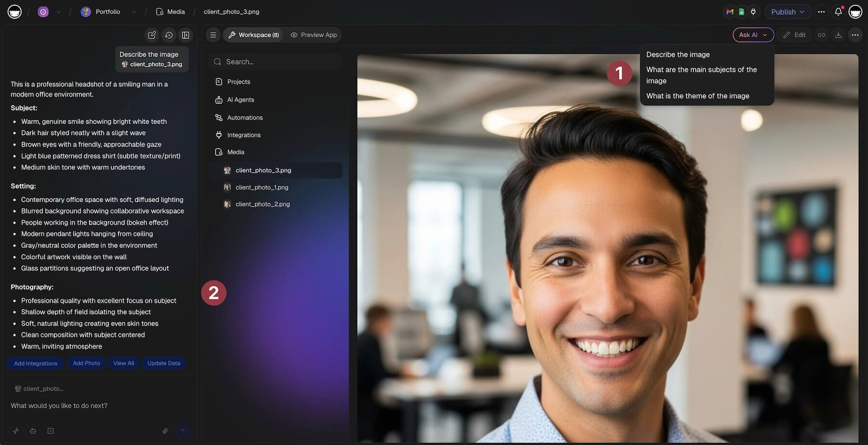Screen dimensions: 868x445
Task: Click the Add Integrations button
Action: point(36,363)
